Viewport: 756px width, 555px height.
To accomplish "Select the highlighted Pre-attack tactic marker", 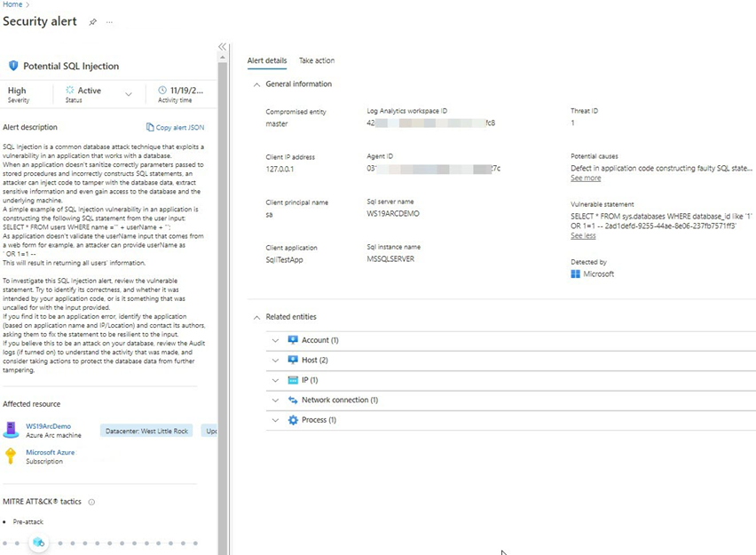I will pos(38,543).
